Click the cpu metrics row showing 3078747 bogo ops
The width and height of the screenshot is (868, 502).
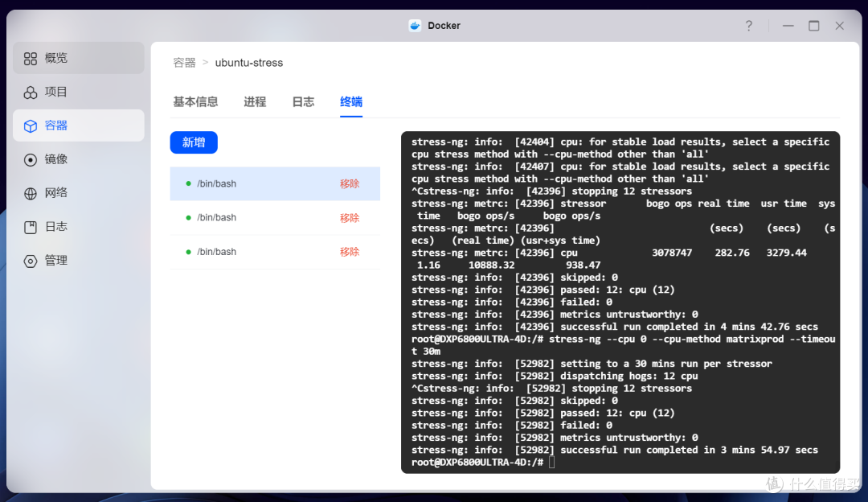609,259
